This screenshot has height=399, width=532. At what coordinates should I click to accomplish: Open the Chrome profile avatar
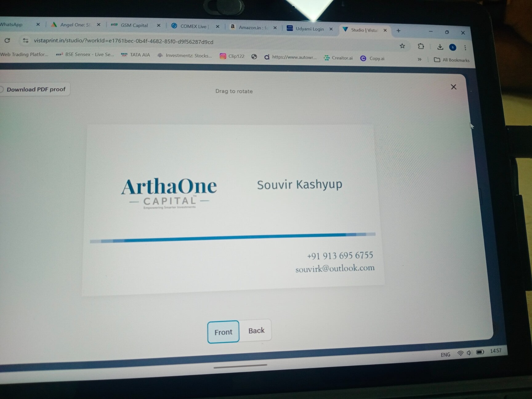tap(453, 47)
